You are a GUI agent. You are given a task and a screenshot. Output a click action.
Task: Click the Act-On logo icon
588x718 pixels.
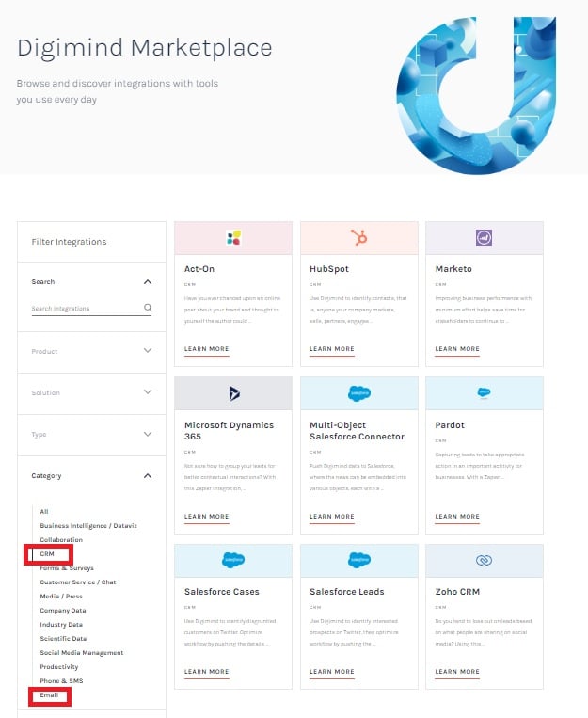(x=233, y=238)
